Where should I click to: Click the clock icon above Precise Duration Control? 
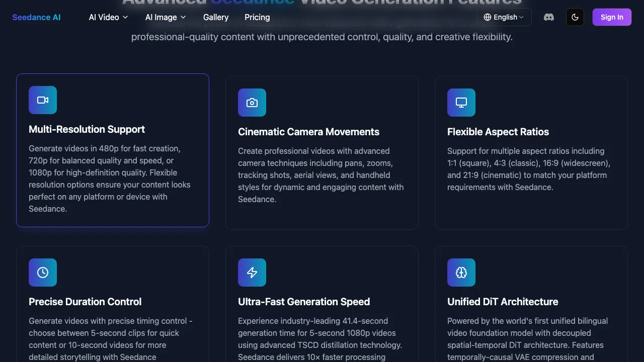pyautogui.click(x=43, y=273)
